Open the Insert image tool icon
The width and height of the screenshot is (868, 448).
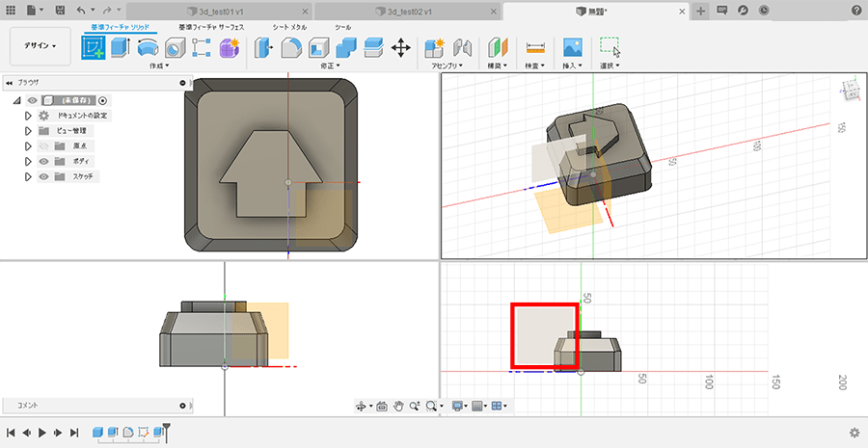click(x=572, y=47)
